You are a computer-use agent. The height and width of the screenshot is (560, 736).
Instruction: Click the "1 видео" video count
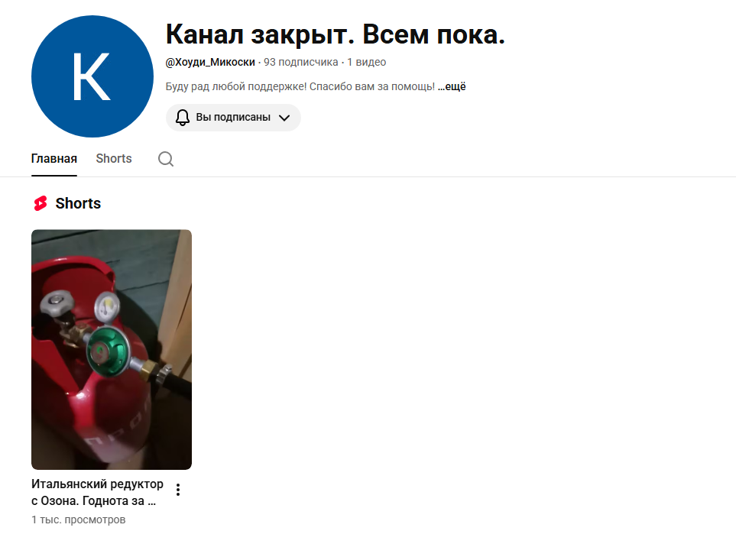pyautogui.click(x=367, y=62)
